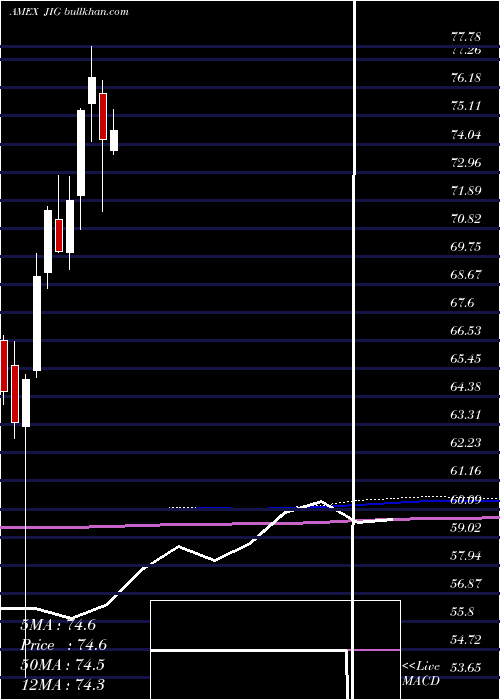Click the 71.89 price axis label
Image resolution: width=500 pixels, height=700 pixels.
pos(467,191)
